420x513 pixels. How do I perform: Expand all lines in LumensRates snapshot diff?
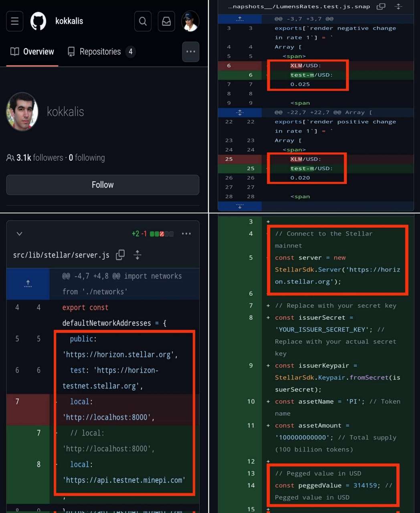[398, 6]
